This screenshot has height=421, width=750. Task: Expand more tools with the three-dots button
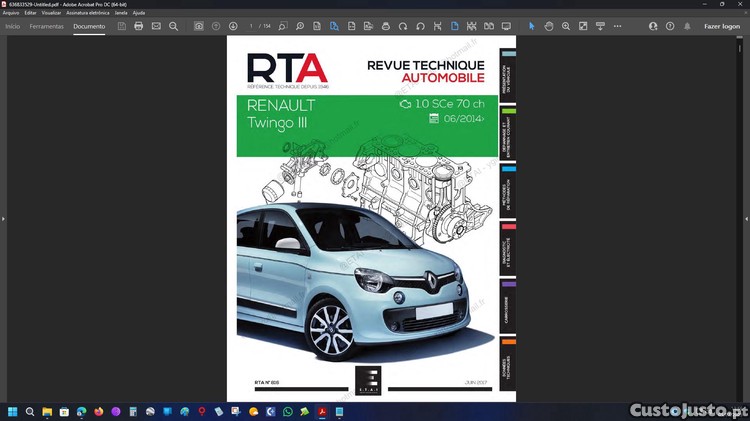617,26
